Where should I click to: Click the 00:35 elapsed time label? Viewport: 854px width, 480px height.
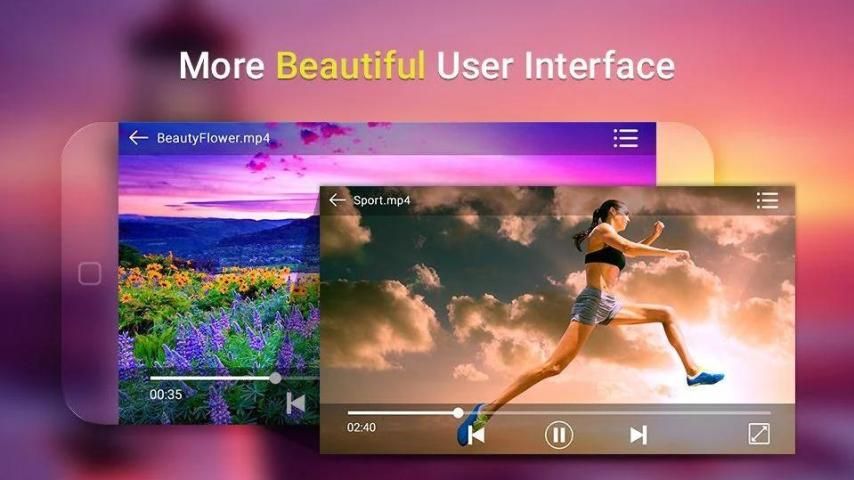[x=166, y=395]
